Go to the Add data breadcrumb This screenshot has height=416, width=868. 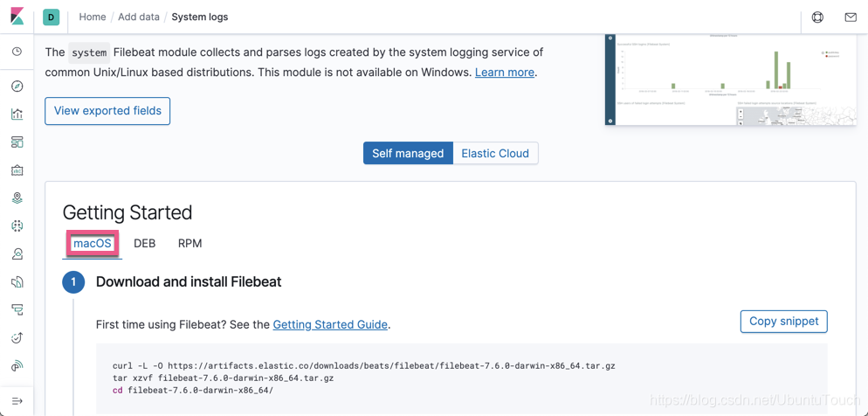pyautogui.click(x=138, y=17)
